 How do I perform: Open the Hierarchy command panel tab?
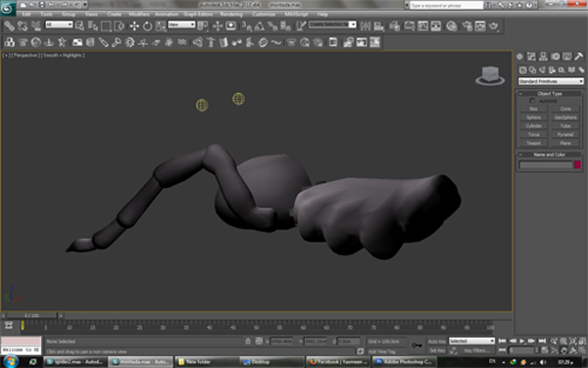point(543,57)
